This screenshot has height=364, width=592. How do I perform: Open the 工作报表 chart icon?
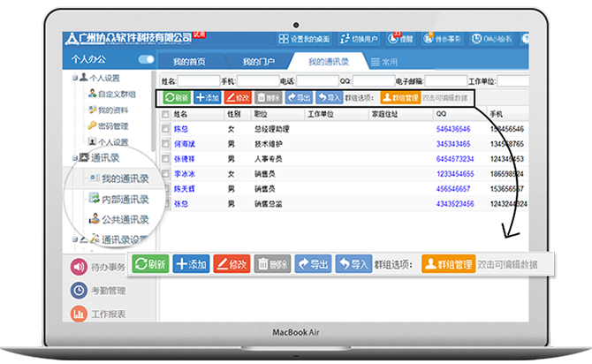79,314
